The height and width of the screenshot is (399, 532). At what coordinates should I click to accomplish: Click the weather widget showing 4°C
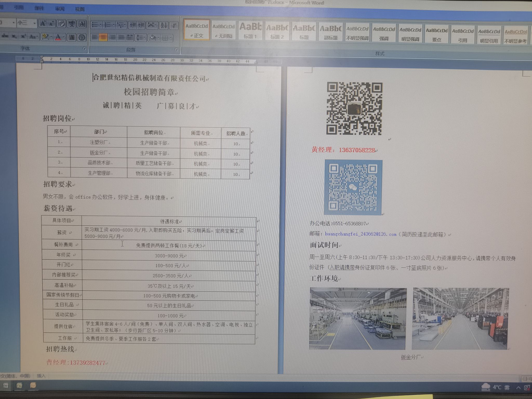495,387
